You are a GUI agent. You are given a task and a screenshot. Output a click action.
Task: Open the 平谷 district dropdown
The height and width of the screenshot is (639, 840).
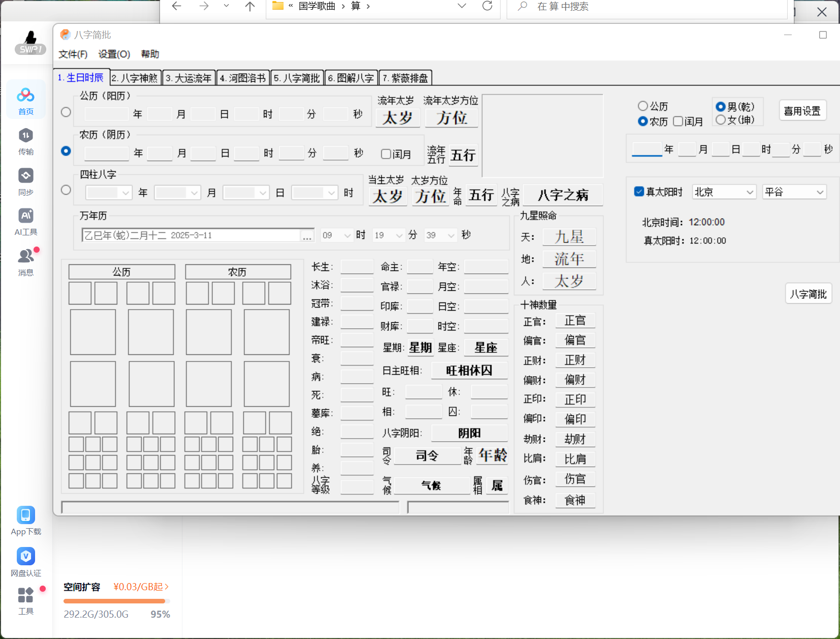(794, 192)
